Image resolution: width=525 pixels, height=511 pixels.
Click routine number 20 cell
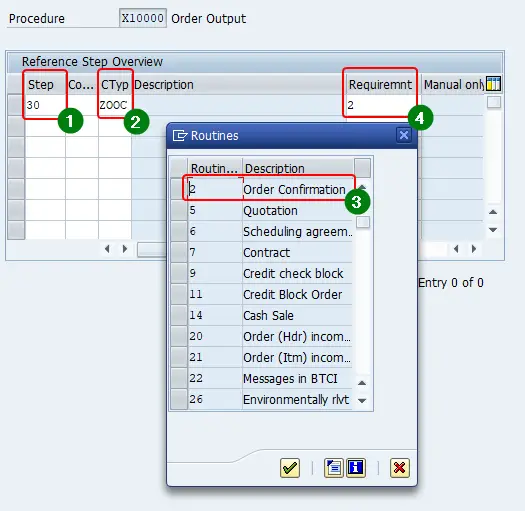(215, 336)
